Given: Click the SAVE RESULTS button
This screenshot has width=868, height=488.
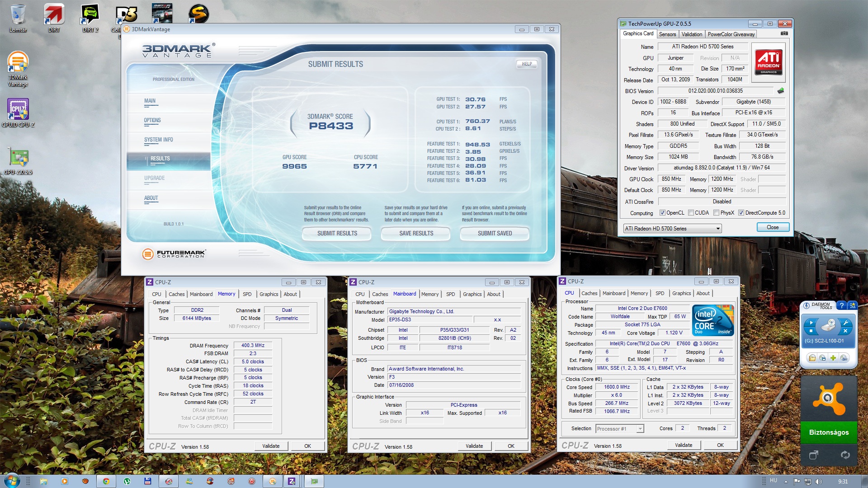Looking at the screenshot, I should pos(416,234).
